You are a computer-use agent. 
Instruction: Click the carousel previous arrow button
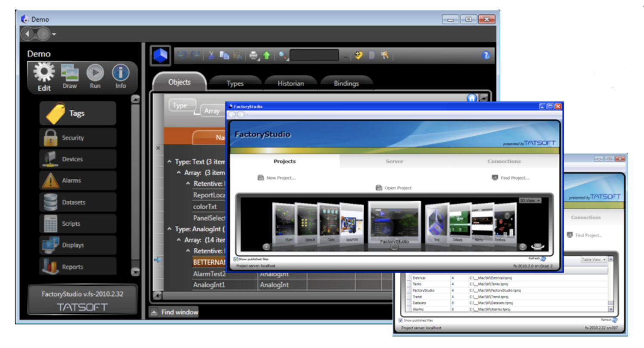click(x=266, y=247)
